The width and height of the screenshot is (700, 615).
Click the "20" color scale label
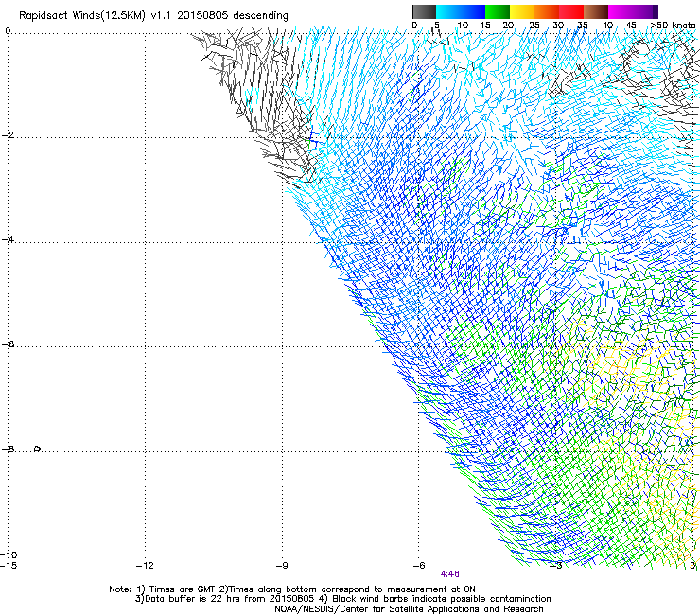(x=509, y=26)
